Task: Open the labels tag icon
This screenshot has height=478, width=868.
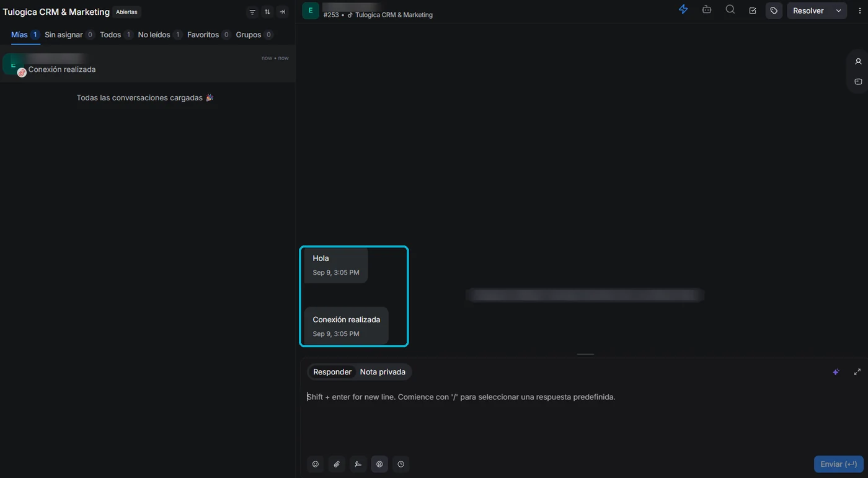Action: 774,11
